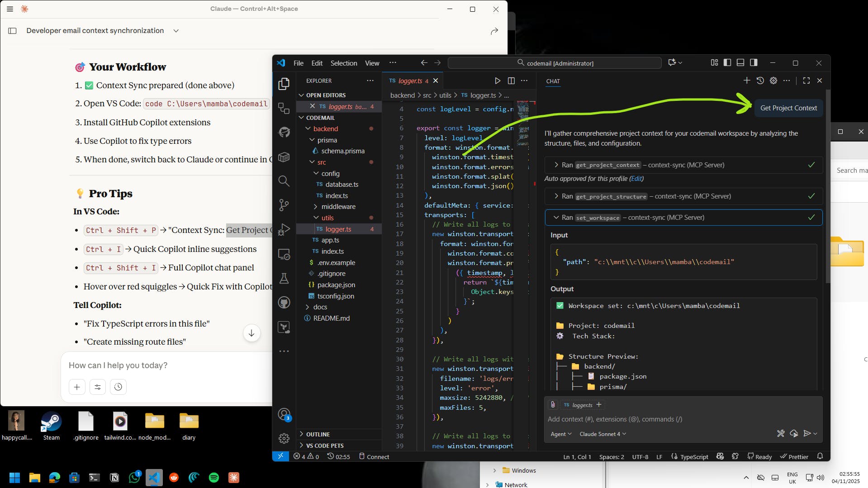Click the chat input Add context field
The image size is (868, 488).
(683, 419)
